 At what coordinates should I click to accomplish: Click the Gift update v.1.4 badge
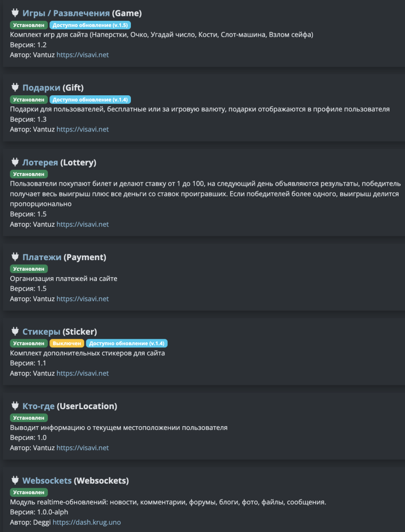(x=90, y=99)
